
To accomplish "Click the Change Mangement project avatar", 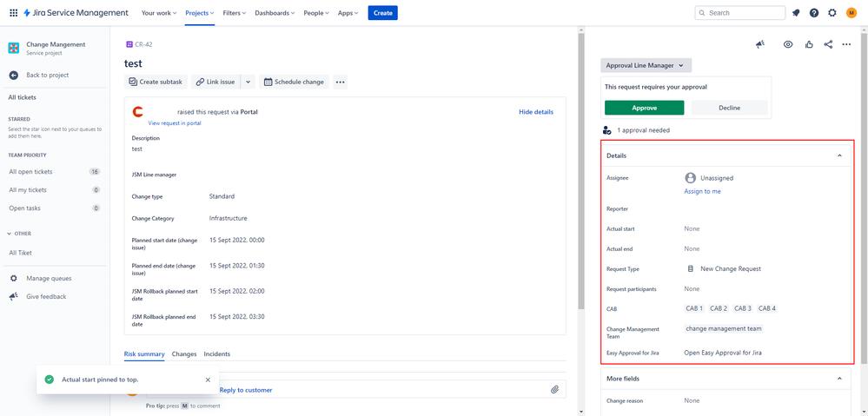I will [x=14, y=48].
